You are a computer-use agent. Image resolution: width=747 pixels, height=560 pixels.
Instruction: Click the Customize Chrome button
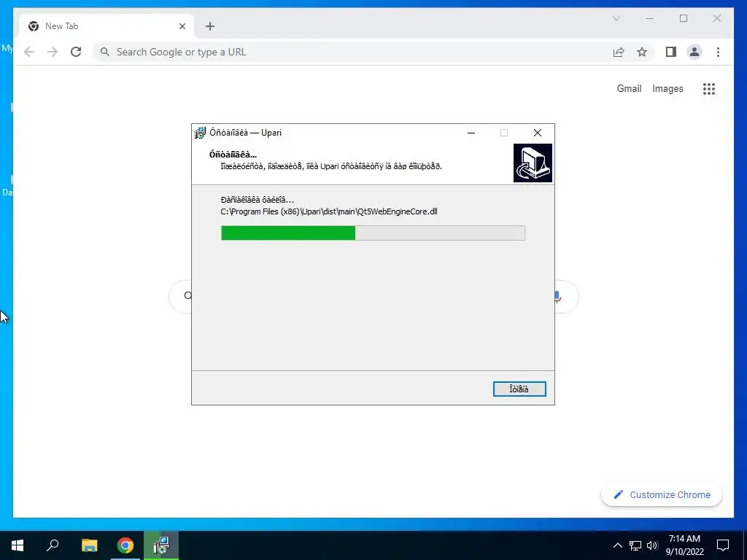click(661, 495)
